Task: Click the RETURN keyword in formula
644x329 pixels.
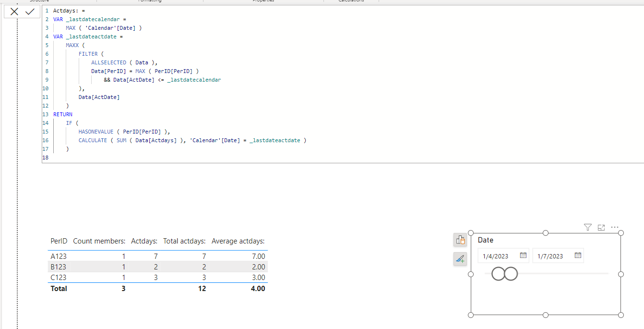Action: (x=63, y=114)
